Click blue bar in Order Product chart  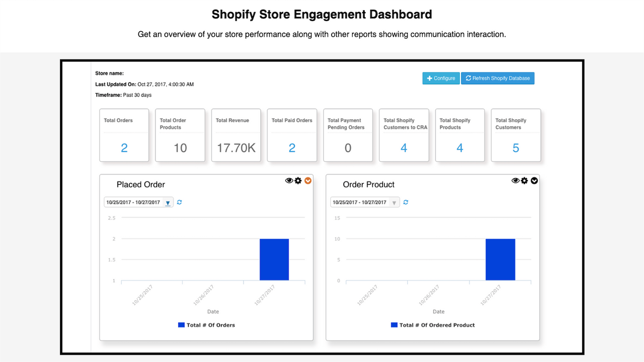click(500, 259)
